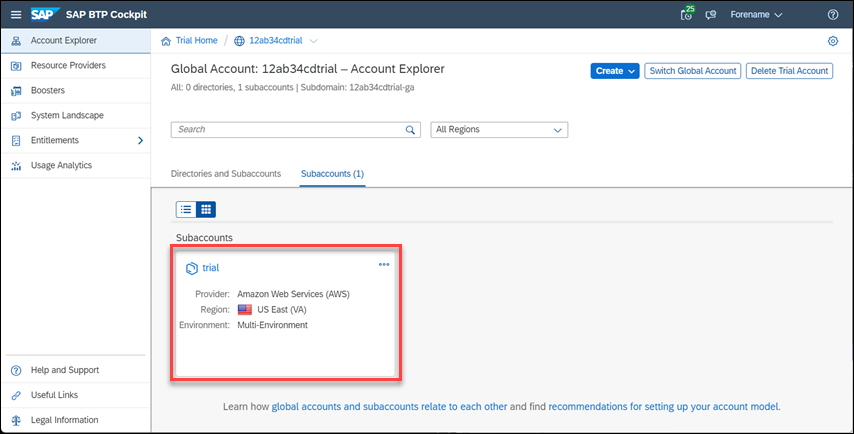Go to Trial Home breadcrumb link
Screen dimensions: 854x434
pos(196,41)
